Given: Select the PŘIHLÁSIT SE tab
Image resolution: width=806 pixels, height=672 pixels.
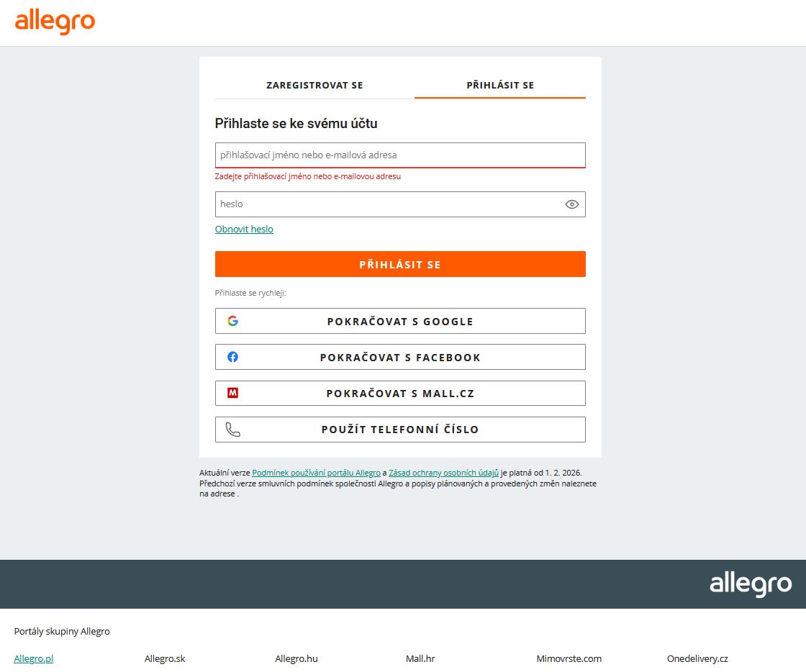Looking at the screenshot, I should click(499, 85).
